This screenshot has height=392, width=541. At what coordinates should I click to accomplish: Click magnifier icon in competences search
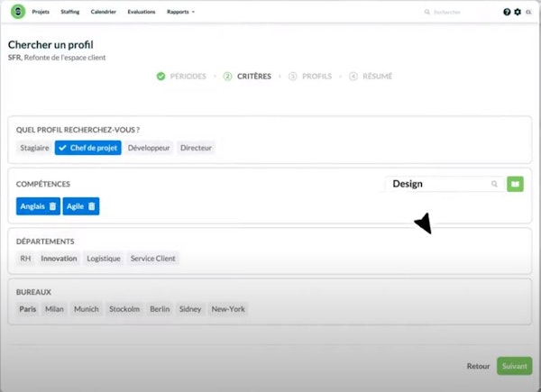pyautogui.click(x=494, y=184)
